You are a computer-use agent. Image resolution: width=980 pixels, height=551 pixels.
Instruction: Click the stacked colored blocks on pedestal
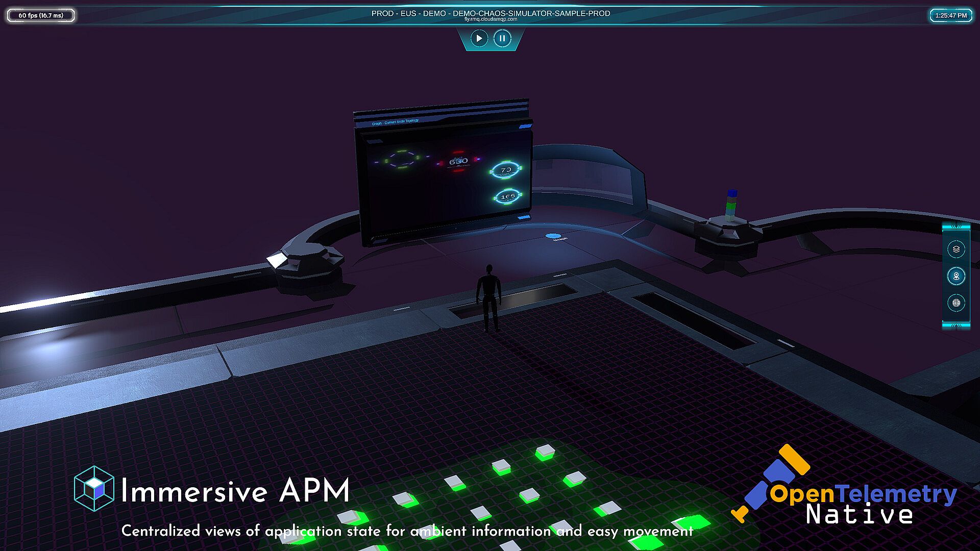tap(731, 205)
